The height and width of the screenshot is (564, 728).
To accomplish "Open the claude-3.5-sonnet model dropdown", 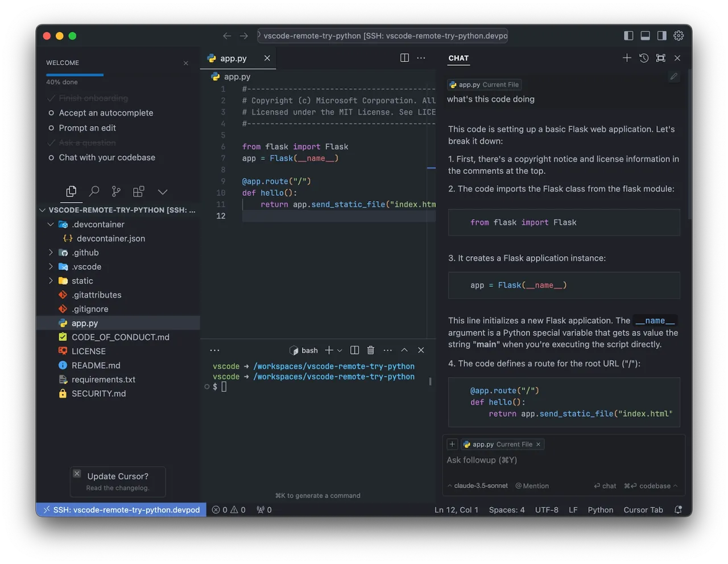I will 477,486.
